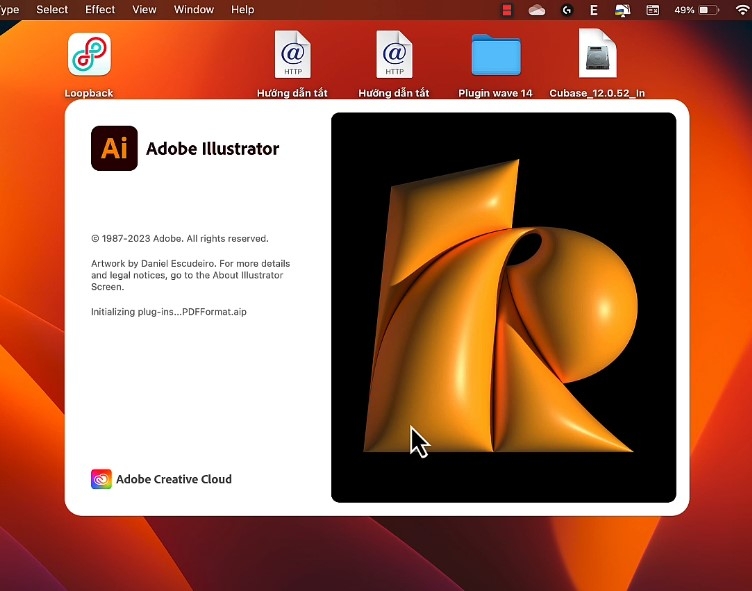
Task: Click the E input source menu bar icon
Action: (594, 10)
